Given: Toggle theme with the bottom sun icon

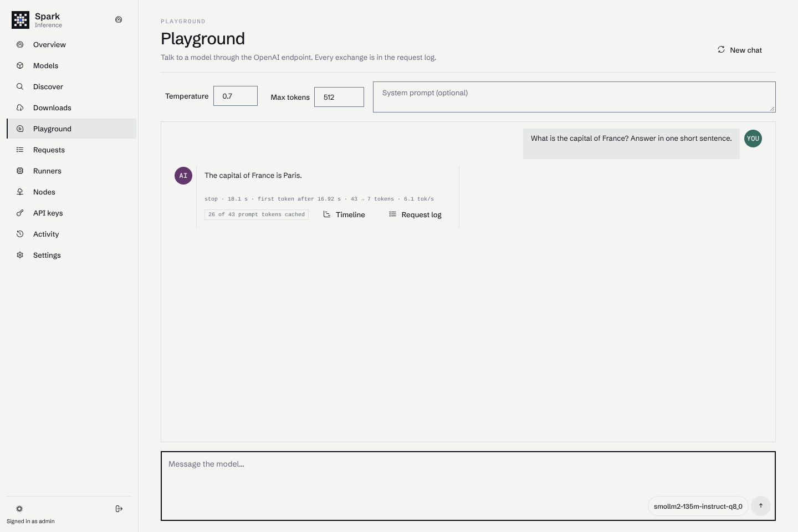Looking at the screenshot, I should click(x=19, y=509).
